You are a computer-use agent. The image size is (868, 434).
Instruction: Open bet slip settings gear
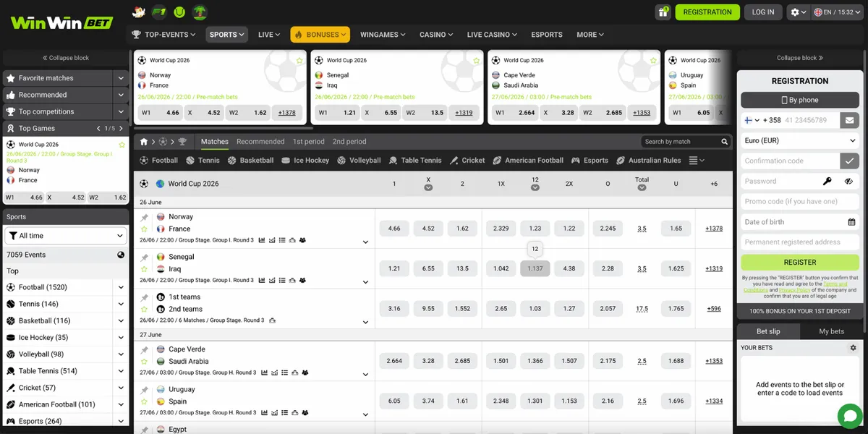coord(853,348)
